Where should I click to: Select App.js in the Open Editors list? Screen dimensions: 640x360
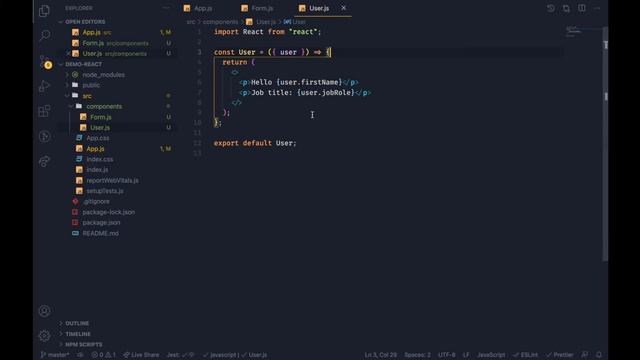(91, 32)
